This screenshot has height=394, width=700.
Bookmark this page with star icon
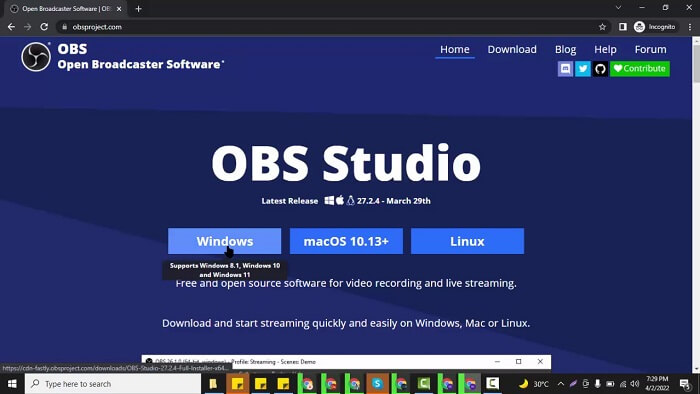[602, 27]
